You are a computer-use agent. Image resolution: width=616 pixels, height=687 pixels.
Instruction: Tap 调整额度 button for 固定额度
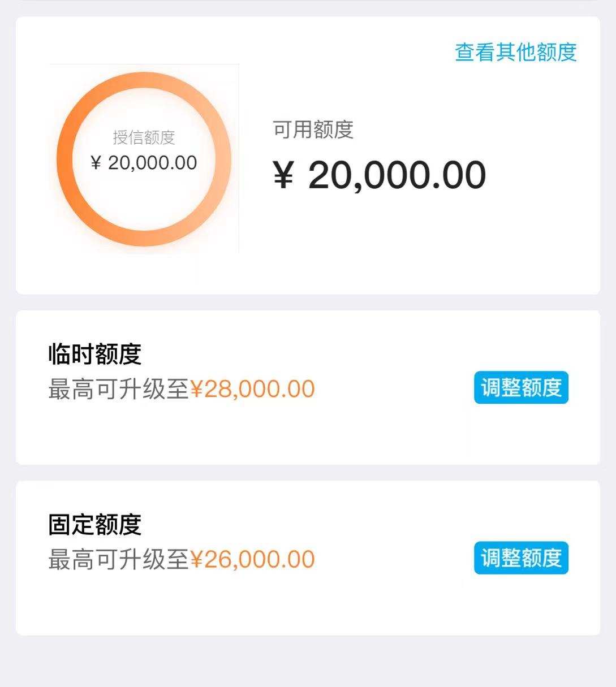[x=521, y=558]
